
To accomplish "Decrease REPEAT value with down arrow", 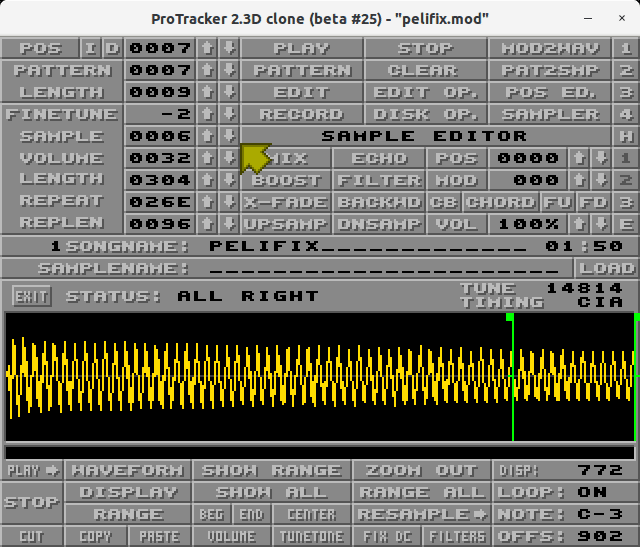I will tap(229, 202).
